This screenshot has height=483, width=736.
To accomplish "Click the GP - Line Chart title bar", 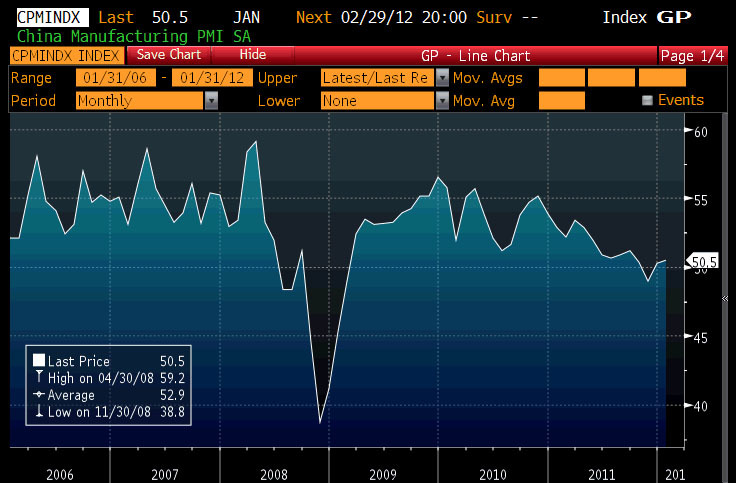I will coord(473,56).
